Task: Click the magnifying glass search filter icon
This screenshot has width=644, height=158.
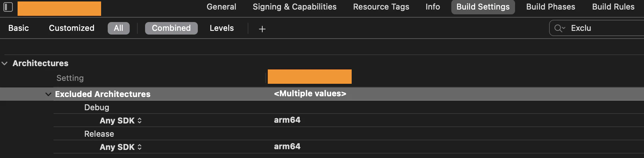Action: (x=559, y=28)
